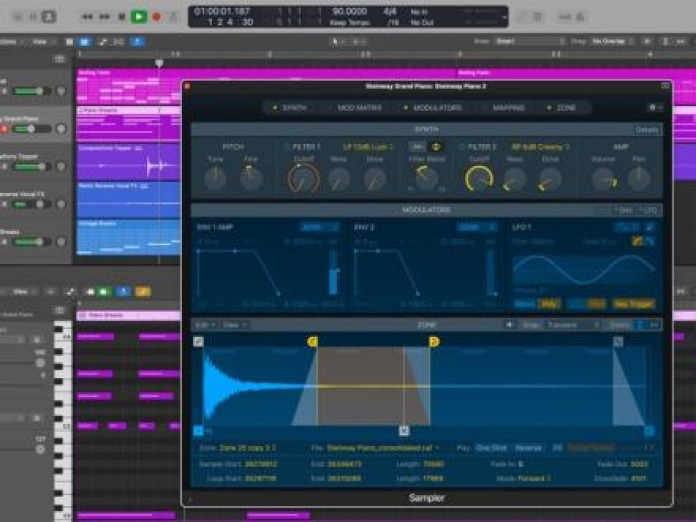The width and height of the screenshot is (696, 522).
Task: Click the red Record button
Action: pyautogui.click(x=156, y=17)
